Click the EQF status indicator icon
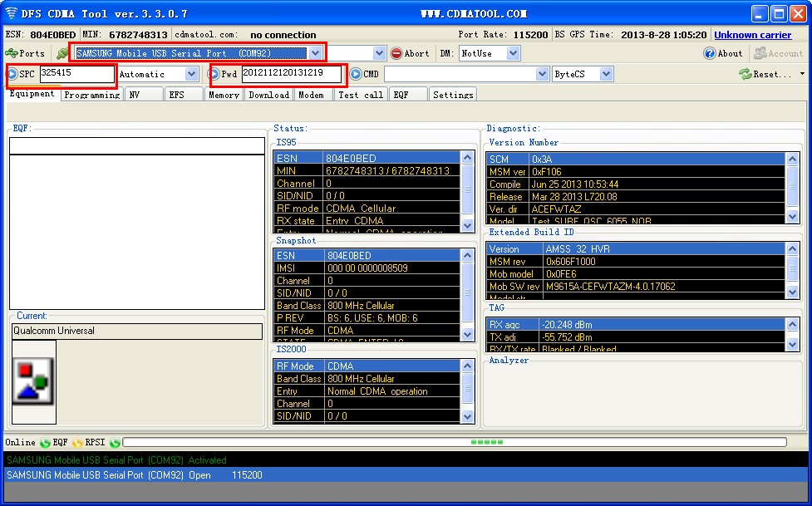 [77, 443]
